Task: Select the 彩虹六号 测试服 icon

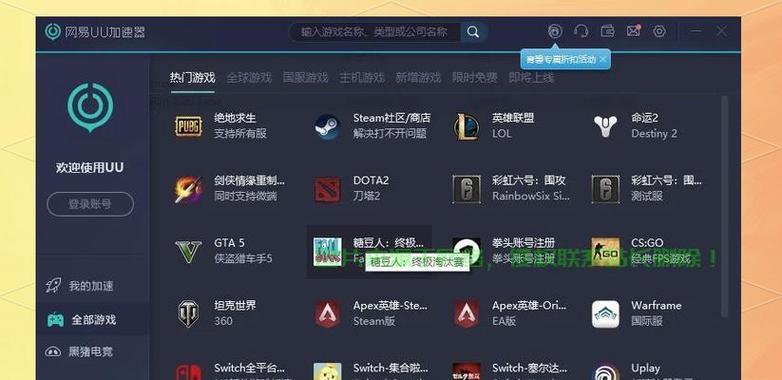Action: [x=605, y=189]
